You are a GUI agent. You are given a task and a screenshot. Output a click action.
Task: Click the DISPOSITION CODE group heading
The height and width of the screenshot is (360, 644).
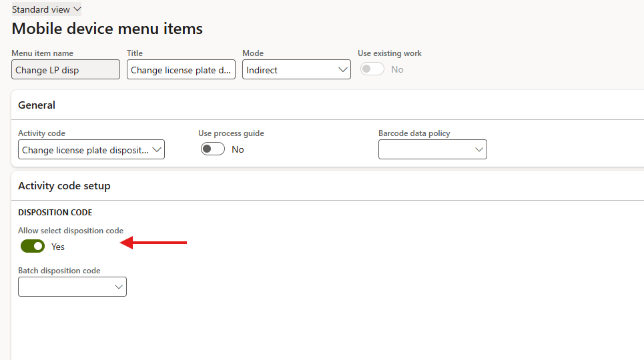pyautogui.click(x=55, y=213)
